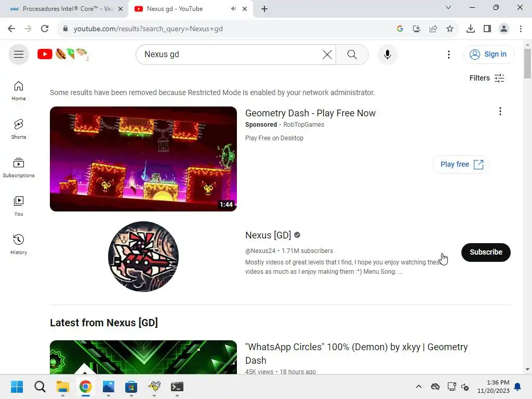Reload the YouTube page
The image size is (532, 399).
coord(45,29)
